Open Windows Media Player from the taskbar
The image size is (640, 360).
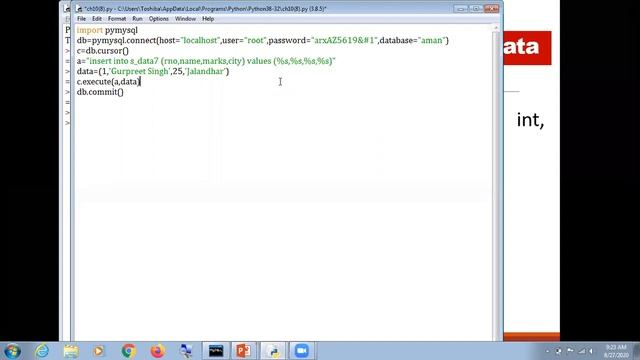click(98, 351)
